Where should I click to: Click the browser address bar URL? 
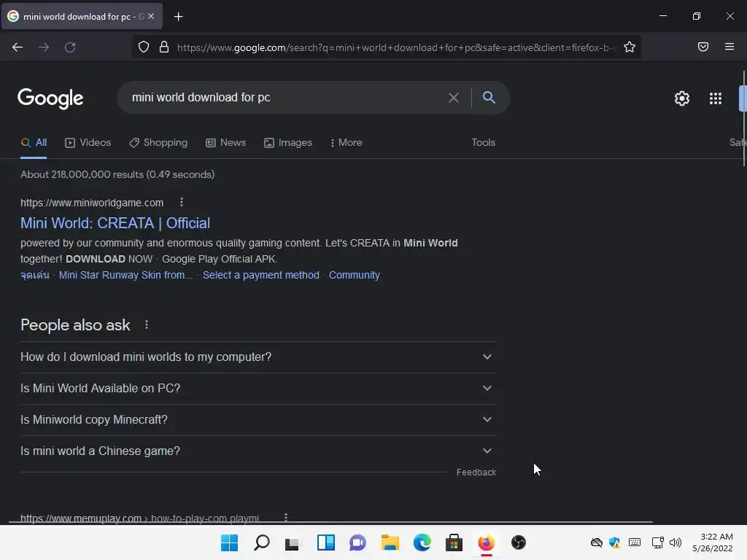point(395,47)
